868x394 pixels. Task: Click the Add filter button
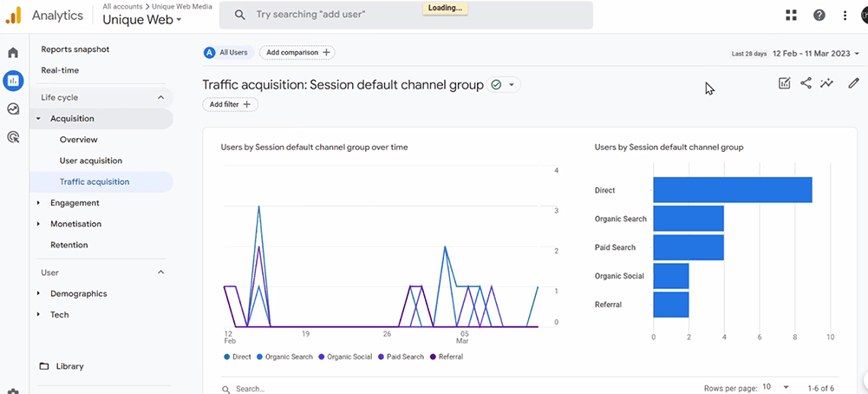tap(231, 104)
